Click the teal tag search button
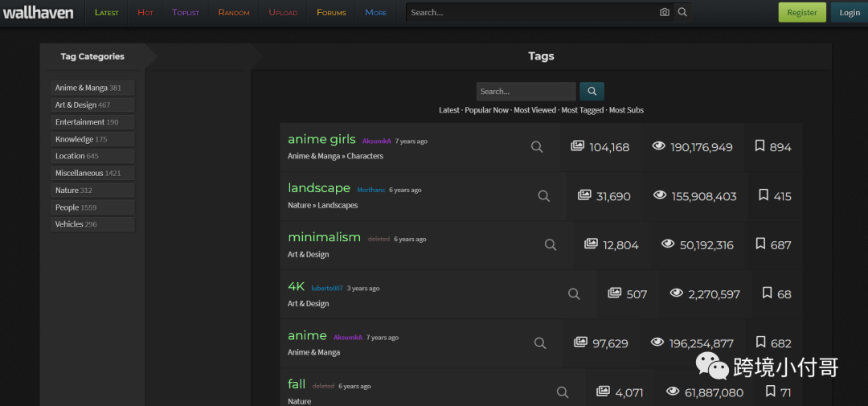 (592, 92)
